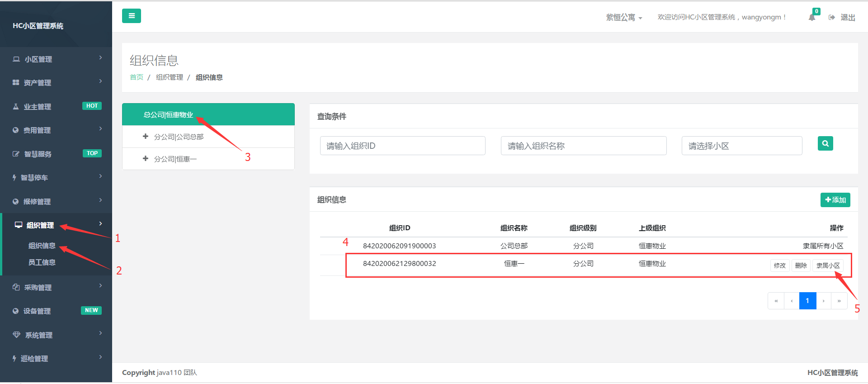Image resolution: width=868 pixels, height=384 pixels.
Task: Click the logout arrow icon
Action: tap(831, 18)
